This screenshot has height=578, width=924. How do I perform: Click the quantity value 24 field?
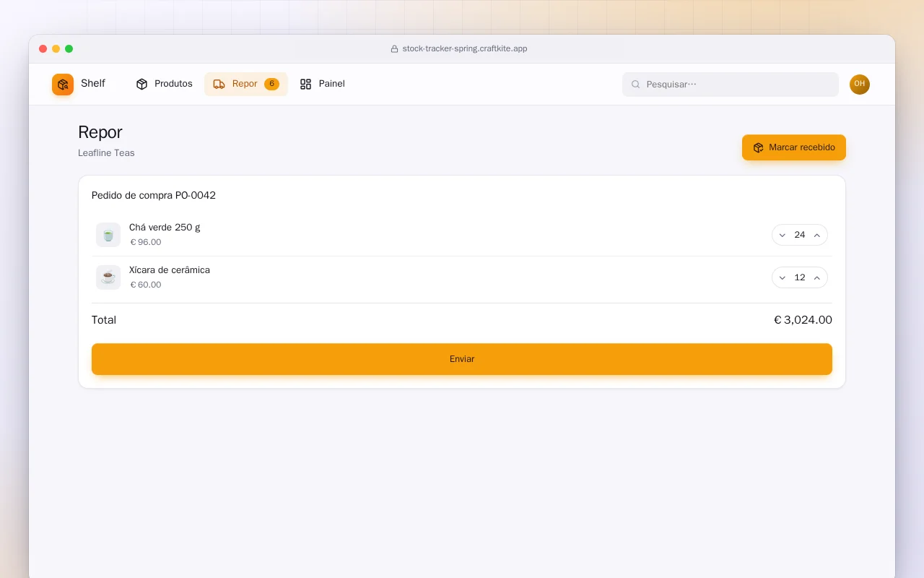click(x=800, y=235)
